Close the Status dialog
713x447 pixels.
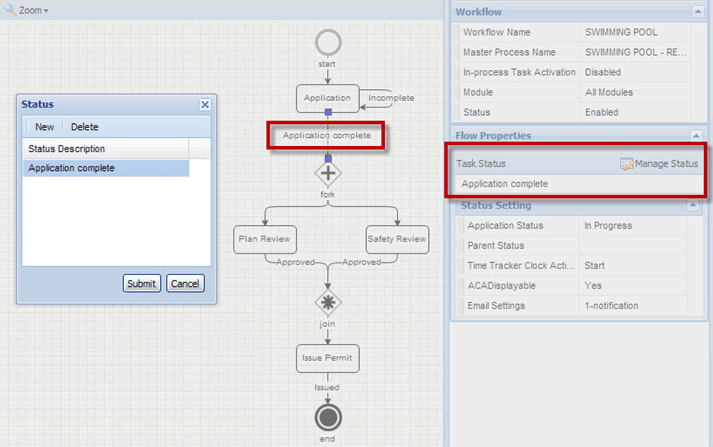click(205, 104)
